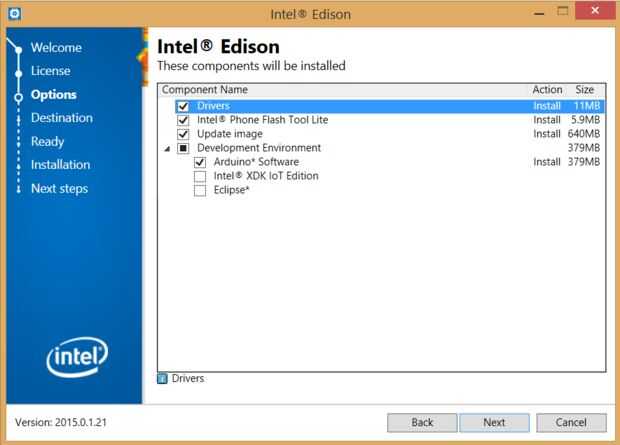Screen dimensions: 620x445
Task: Cancel the Intel Edison installation
Action: 571,422
